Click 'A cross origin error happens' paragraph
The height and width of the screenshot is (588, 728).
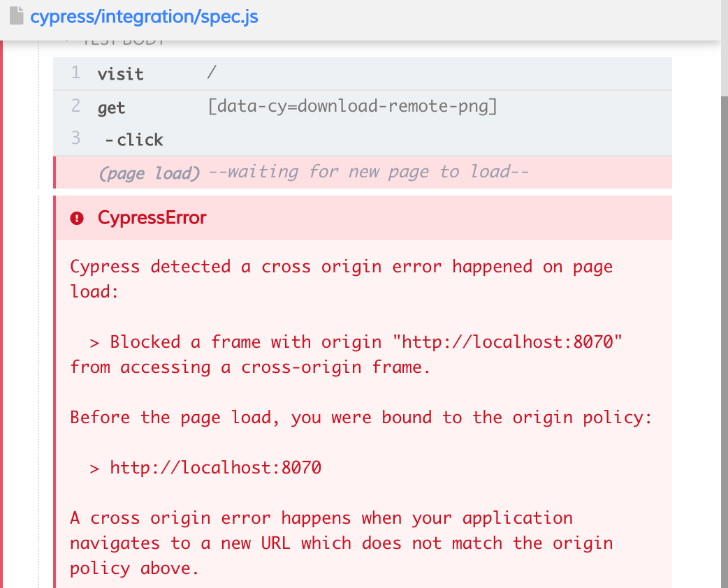pos(341,543)
